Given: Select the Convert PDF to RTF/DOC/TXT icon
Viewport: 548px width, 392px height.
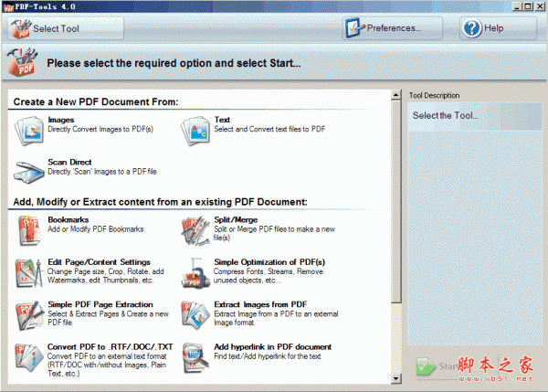Looking at the screenshot, I should [x=29, y=357].
